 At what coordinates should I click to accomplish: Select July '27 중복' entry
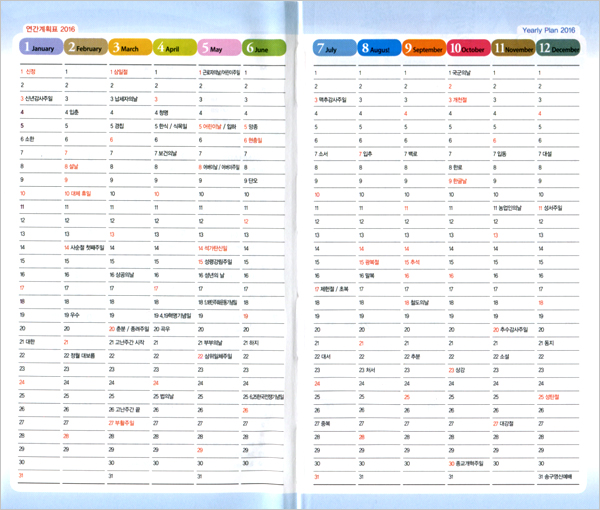(x=323, y=424)
